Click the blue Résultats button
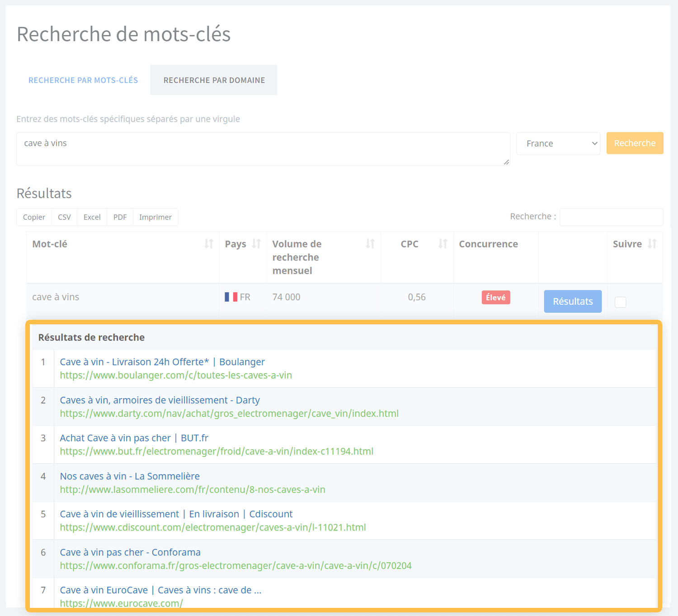The image size is (678, 616). pos(572,301)
